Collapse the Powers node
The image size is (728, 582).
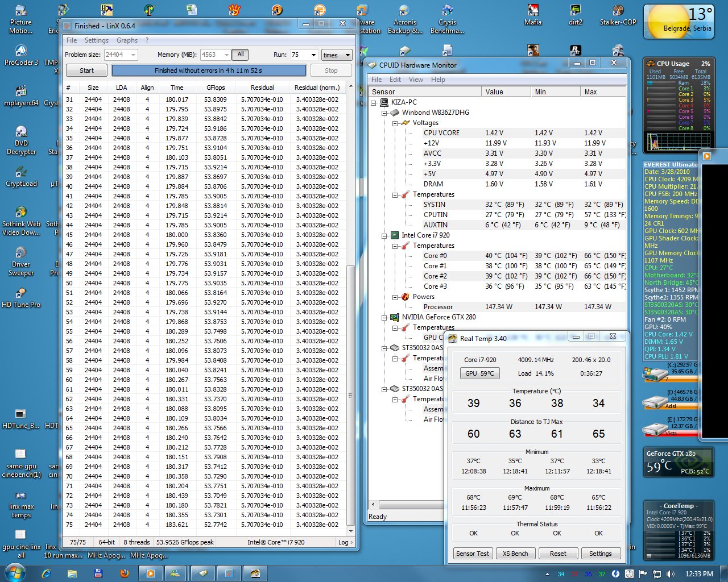(395, 297)
